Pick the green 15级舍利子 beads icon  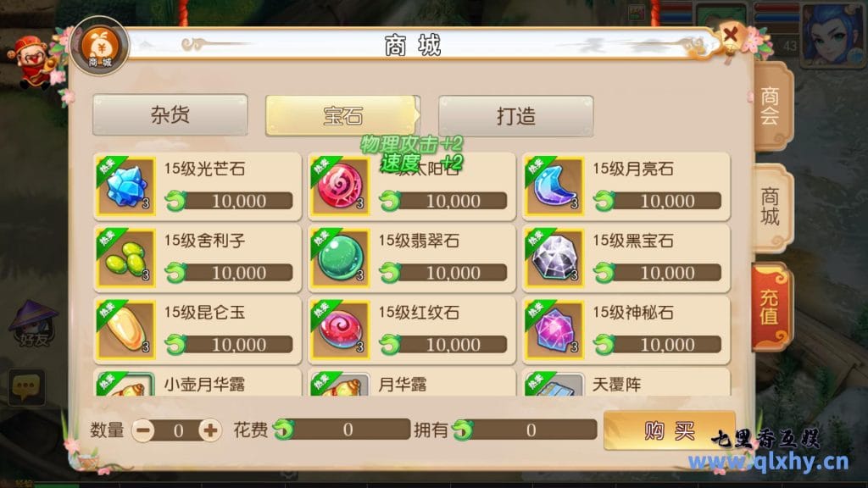coord(125,258)
